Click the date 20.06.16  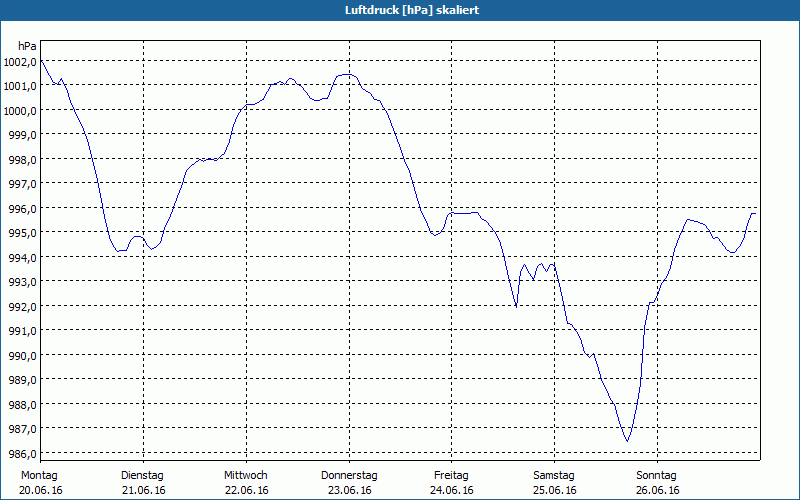tap(41, 490)
